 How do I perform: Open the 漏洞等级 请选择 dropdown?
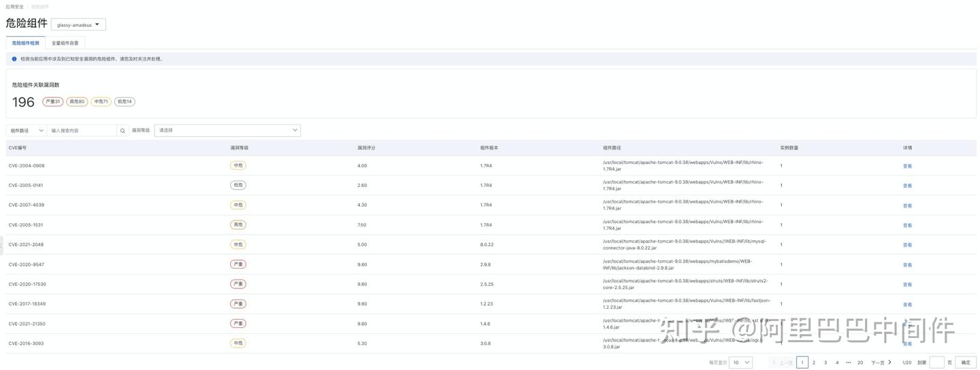coord(227,131)
